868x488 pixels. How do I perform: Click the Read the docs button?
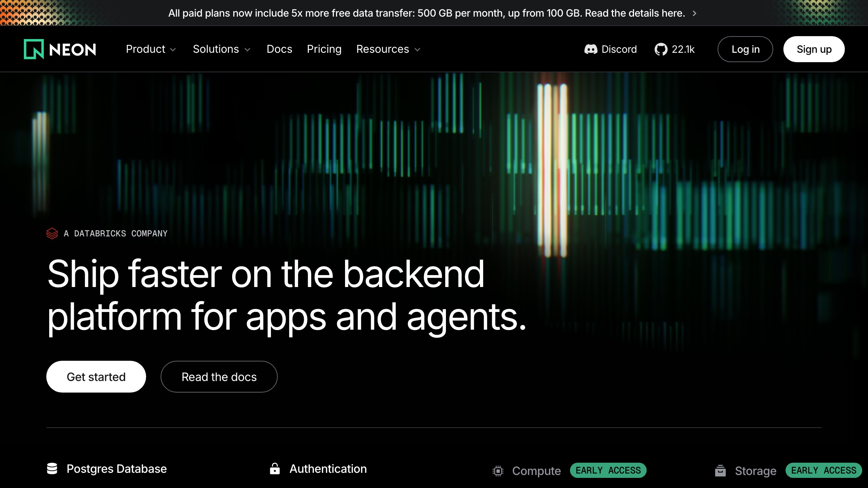[x=219, y=377]
